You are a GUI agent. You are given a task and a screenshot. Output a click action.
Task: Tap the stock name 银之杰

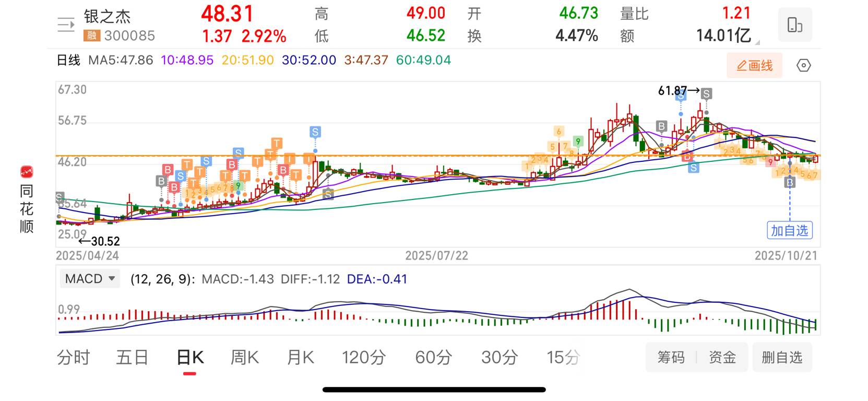107,16
